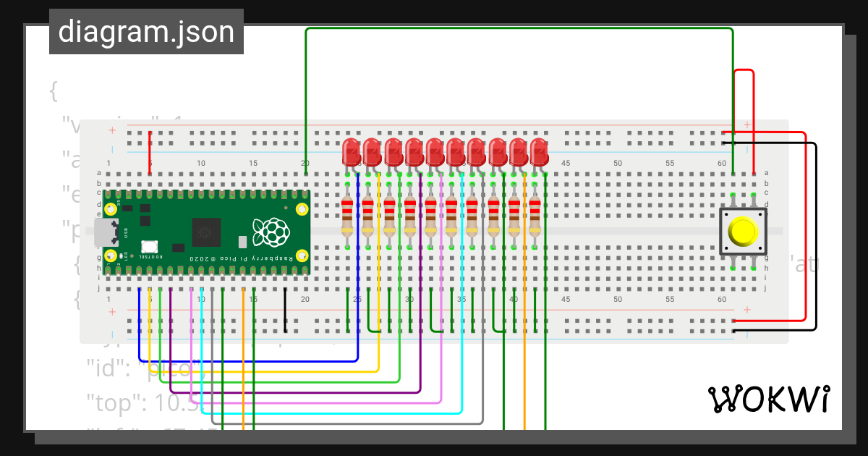Expand the diagram.json editor panel
The height and width of the screenshot is (456, 868).
click(x=146, y=31)
